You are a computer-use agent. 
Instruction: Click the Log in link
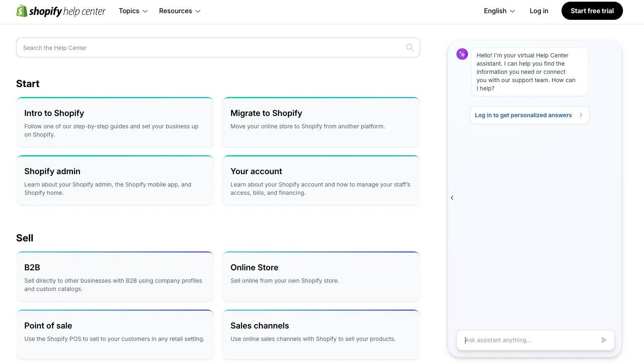539,11
